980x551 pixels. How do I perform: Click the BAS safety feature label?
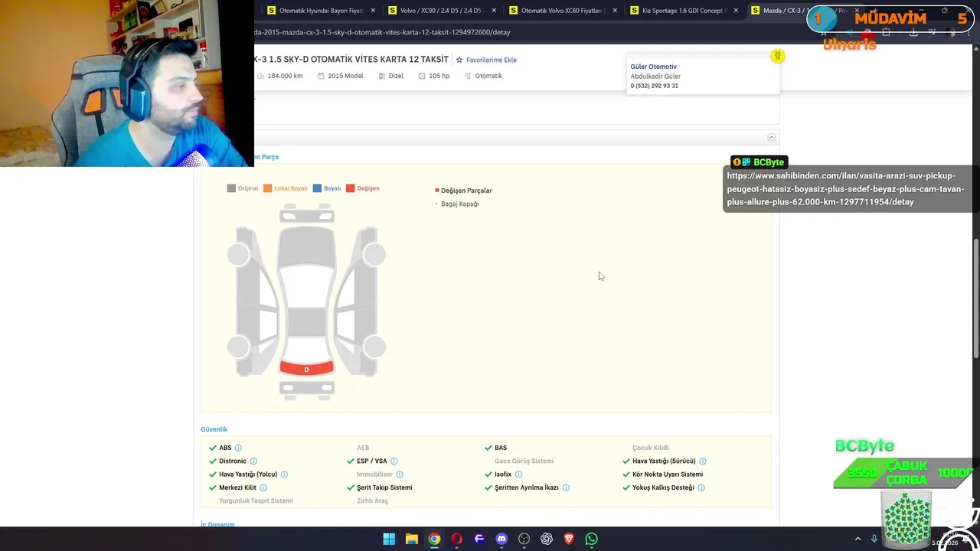[x=501, y=448]
